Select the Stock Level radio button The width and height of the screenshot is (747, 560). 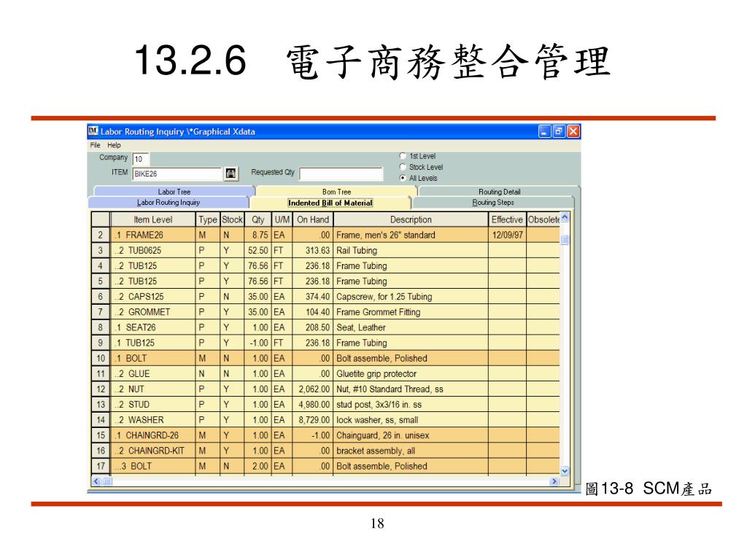click(403, 167)
